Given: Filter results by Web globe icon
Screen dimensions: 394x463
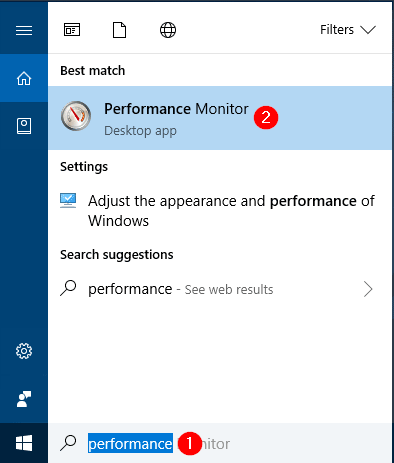Looking at the screenshot, I should click(x=168, y=30).
